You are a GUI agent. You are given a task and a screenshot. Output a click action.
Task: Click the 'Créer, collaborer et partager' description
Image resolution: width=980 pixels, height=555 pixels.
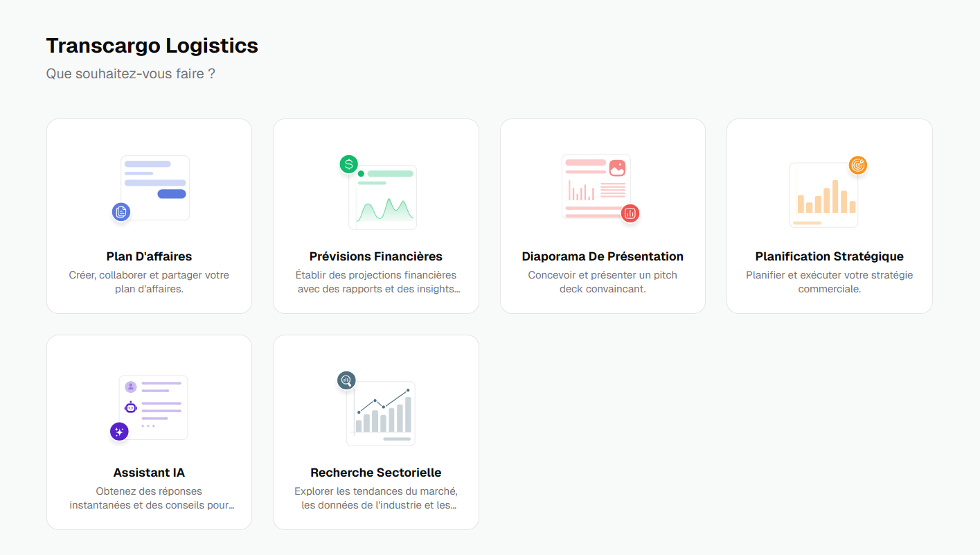(x=149, y=282)
